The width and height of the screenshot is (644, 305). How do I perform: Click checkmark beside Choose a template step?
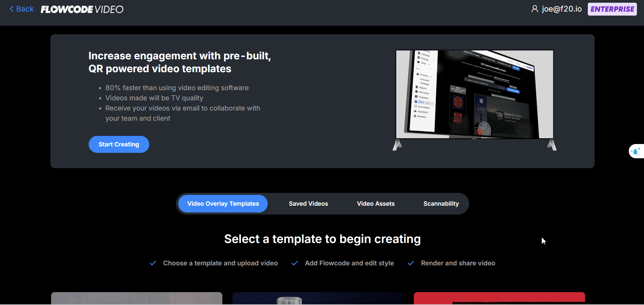tap(153, 263)
